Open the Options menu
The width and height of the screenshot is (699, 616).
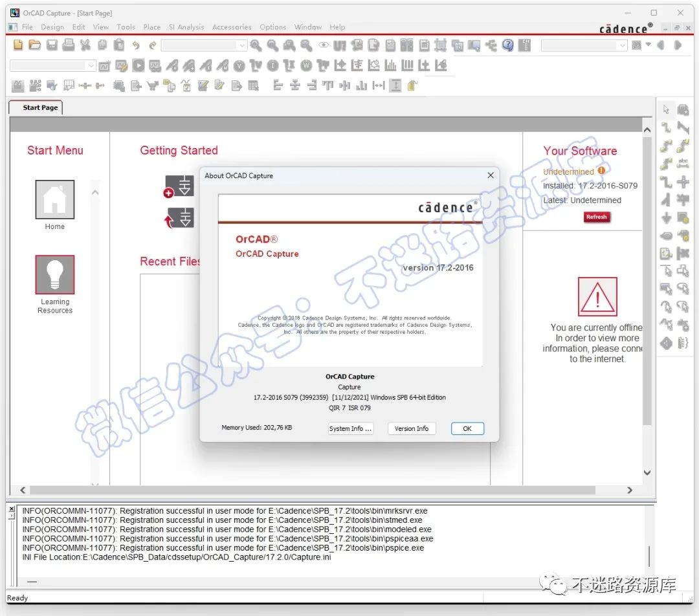(273, 27)
